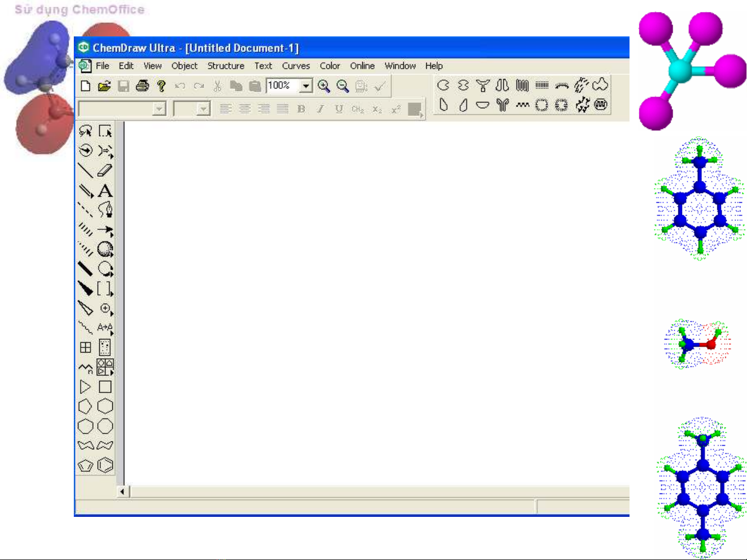This screenshot has height=560, width=747.
Task: Choose the Text tool (letter A)
Action: point(105,190)
